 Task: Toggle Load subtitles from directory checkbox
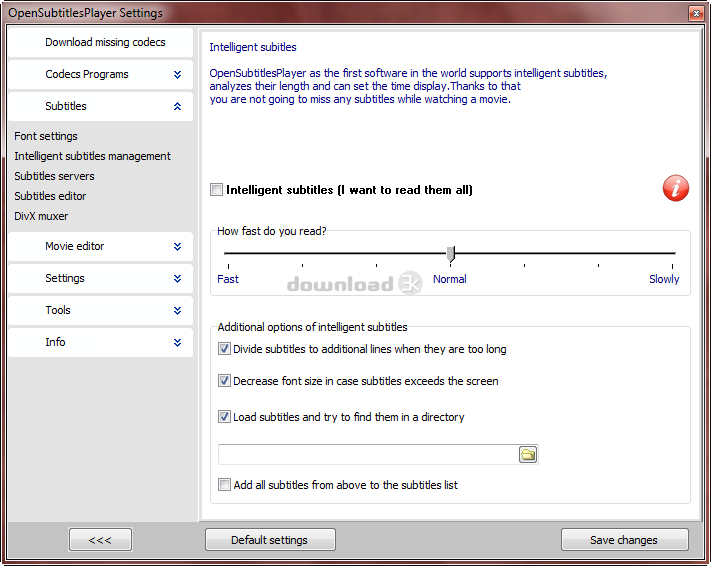pyautogui.click(x=224, y=417)
